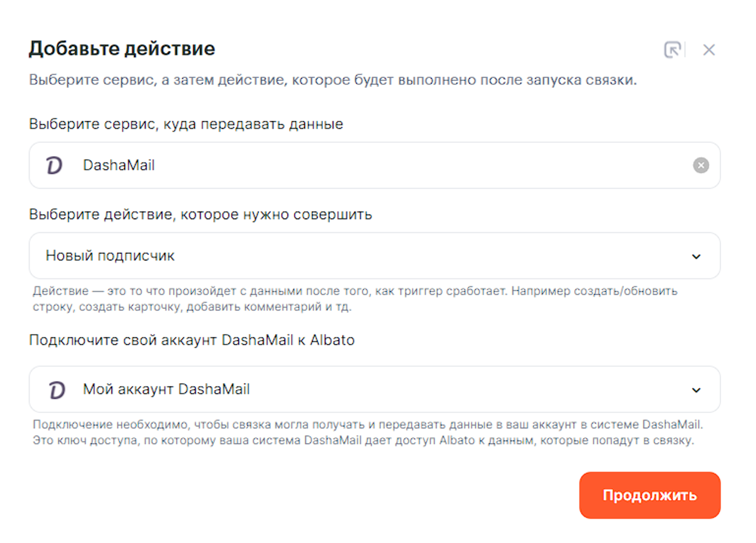The height and width of the screenshot is (543, 756).
Task: Click the 'Добавьте действие' heading
Action: click(122, 49)
